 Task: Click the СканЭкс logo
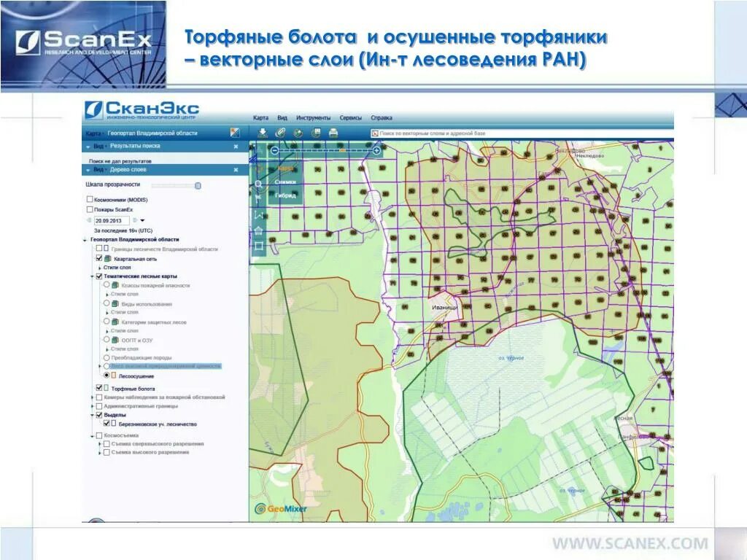point(142,111)
